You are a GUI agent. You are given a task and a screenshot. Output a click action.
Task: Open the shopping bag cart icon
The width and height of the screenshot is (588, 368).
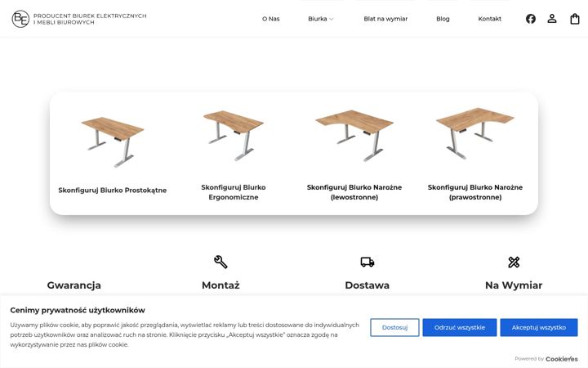tap(574, 19)
